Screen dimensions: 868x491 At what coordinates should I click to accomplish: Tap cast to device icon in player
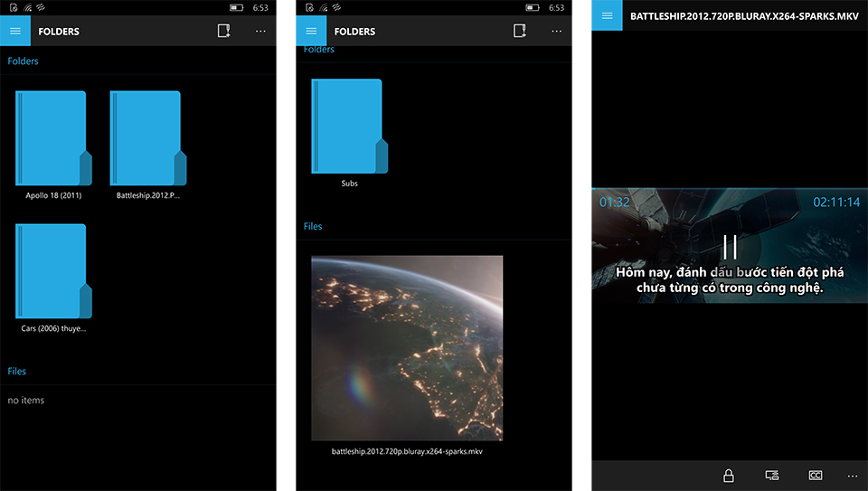tap(771, 476)
